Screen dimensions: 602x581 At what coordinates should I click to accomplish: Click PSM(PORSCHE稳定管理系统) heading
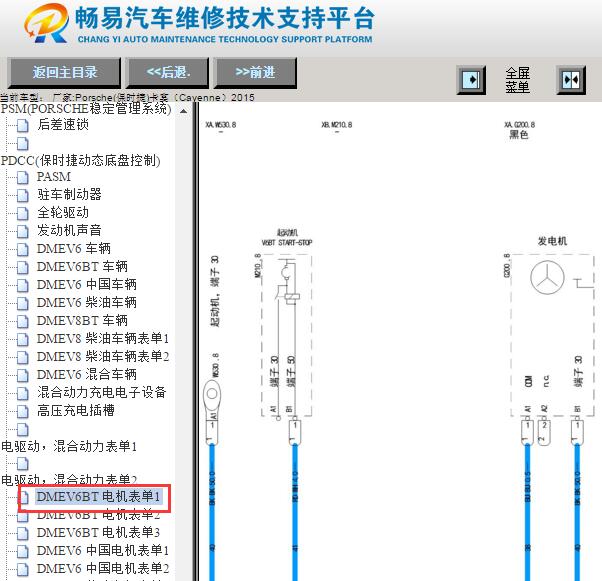[x=86, y=109]
